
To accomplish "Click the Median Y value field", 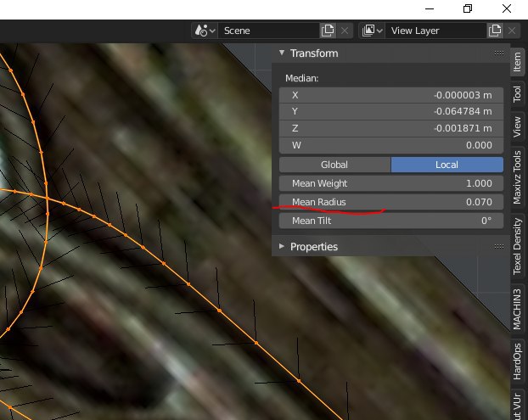I will point(391,111).
